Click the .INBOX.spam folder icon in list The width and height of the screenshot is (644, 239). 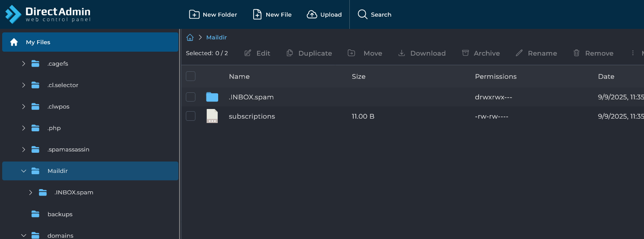(x=212, y=97)
